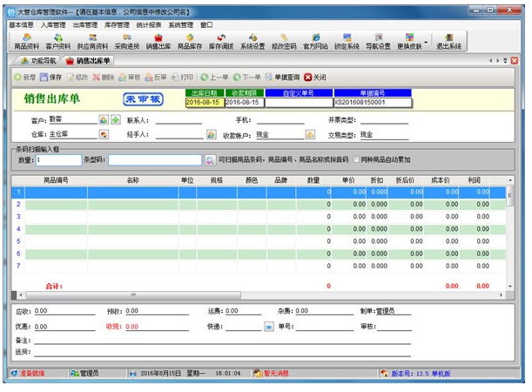Open the 客户 picker next to 散客
532x392 pixels.
click(x=104, y=119)
